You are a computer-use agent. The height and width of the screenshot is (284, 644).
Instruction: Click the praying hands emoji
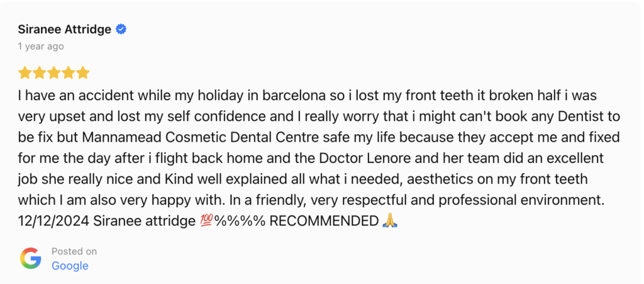point(390,220)
